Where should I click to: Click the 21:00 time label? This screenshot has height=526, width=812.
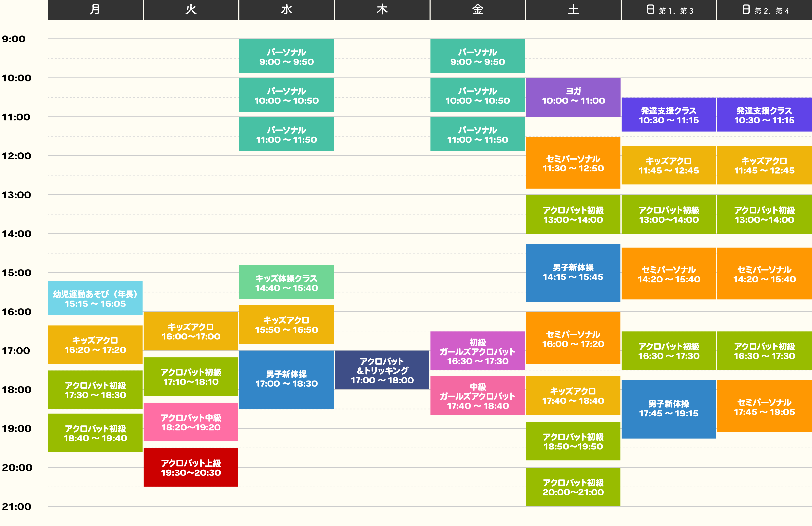[x=16, y=506]
